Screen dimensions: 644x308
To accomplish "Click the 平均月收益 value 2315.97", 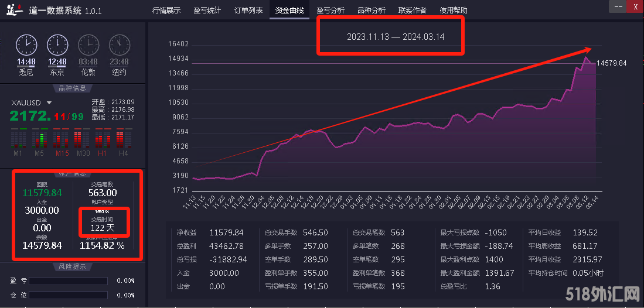I will click(x=587, y=260).
